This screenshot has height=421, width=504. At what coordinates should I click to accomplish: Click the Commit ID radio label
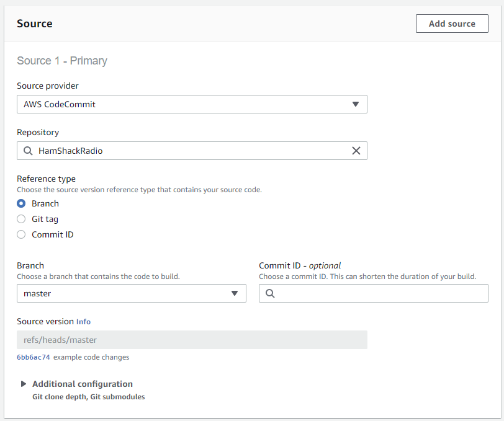pos(52,234)
